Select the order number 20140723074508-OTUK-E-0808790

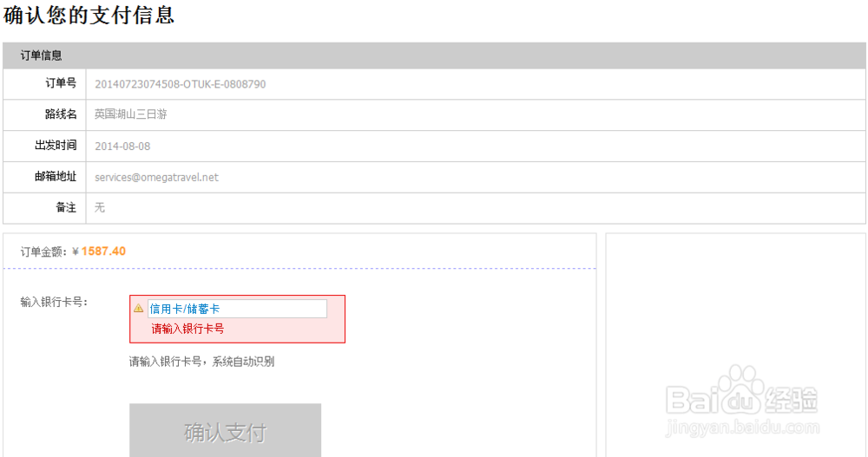pyautogui.click(x=180, y=84)
